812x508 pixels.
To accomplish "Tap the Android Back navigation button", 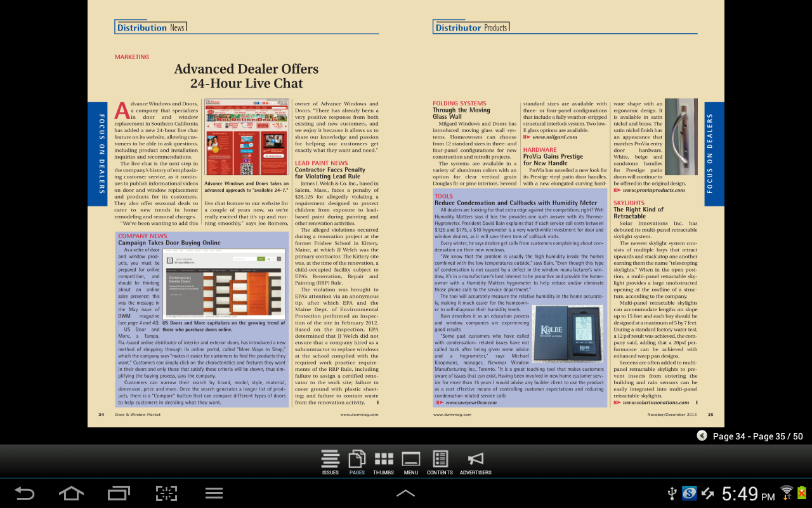I will click(24, 493).
